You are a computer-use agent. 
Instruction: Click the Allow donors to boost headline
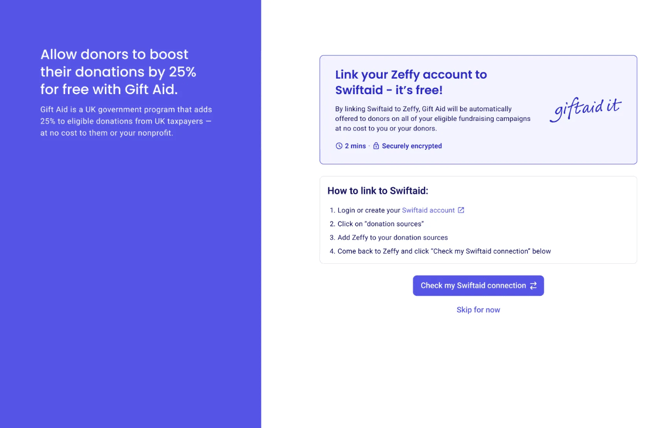(x=118, y=72)
